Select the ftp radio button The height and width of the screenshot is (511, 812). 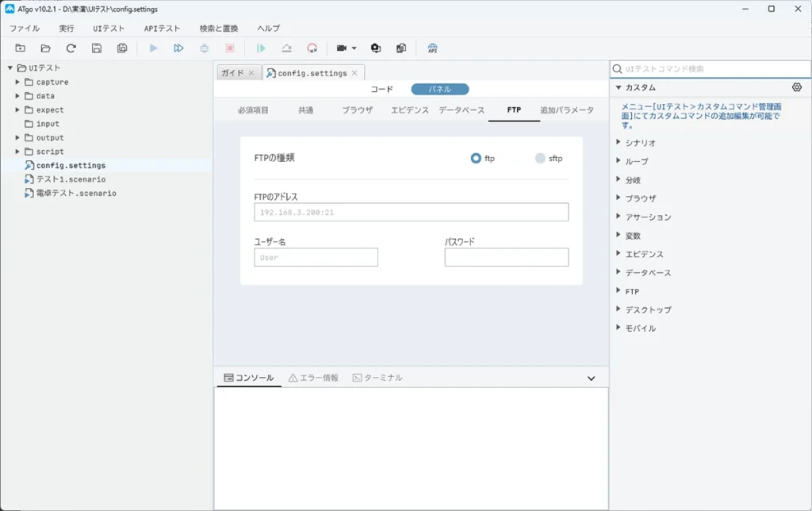tap(476, 158)
